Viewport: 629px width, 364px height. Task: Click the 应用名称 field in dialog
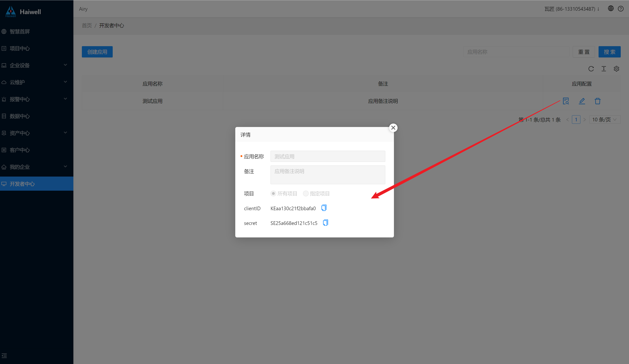coord(327,156)
